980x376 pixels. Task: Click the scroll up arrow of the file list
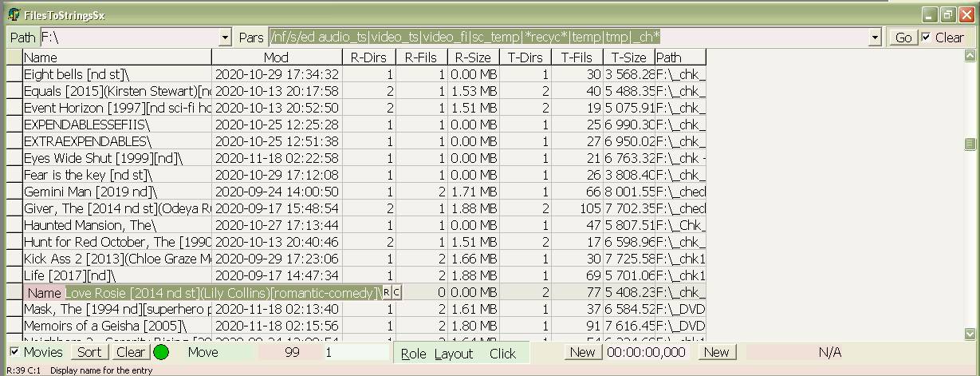pyautogui.click(x=970, y=57)
